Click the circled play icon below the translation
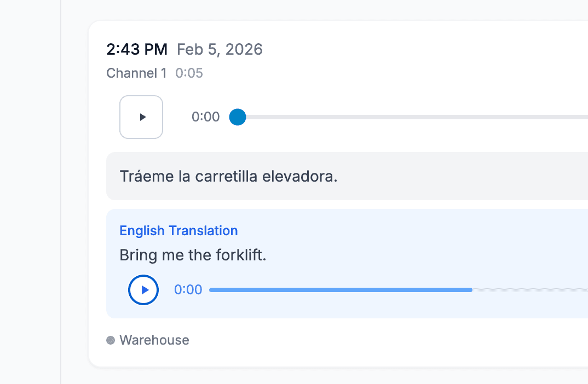Screen dimensions: 588x384 pyautogui.click(x=143, y=289)
